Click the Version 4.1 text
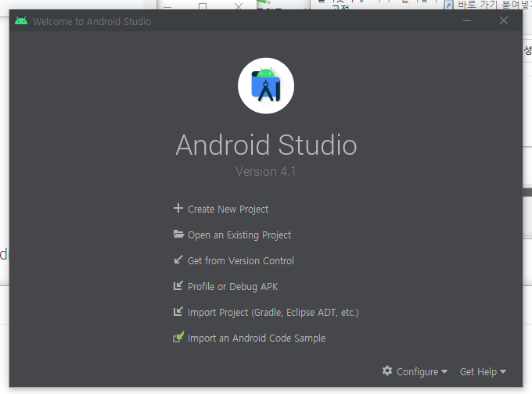Screen dimensions: 532x394 pyautogui.click(x=266, y=171)
